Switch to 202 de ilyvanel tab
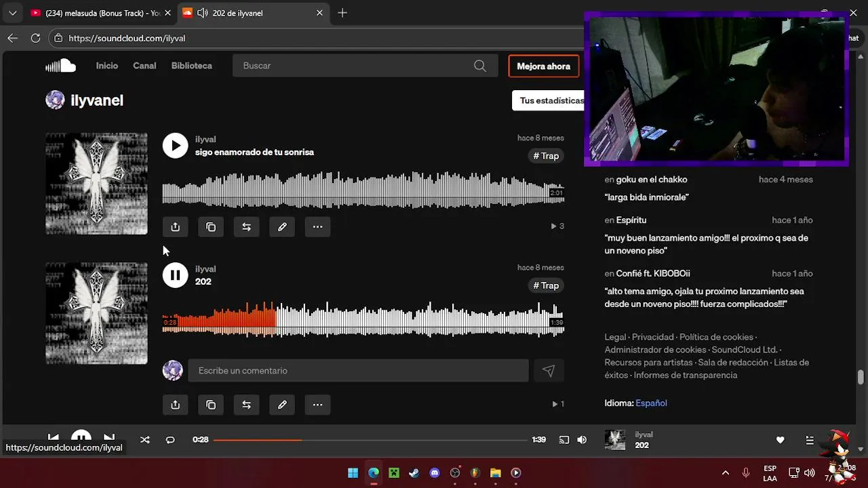 tap(252, 13)
